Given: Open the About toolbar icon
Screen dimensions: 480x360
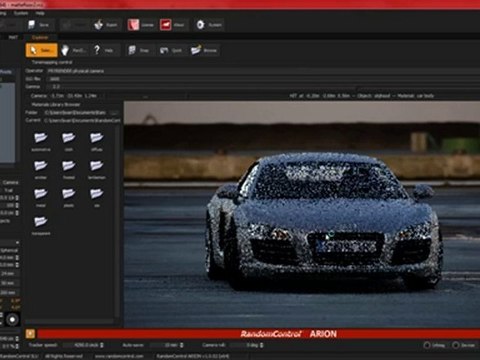Looking at the screenshot, I should pyautogui.click(x=166, y=25).
